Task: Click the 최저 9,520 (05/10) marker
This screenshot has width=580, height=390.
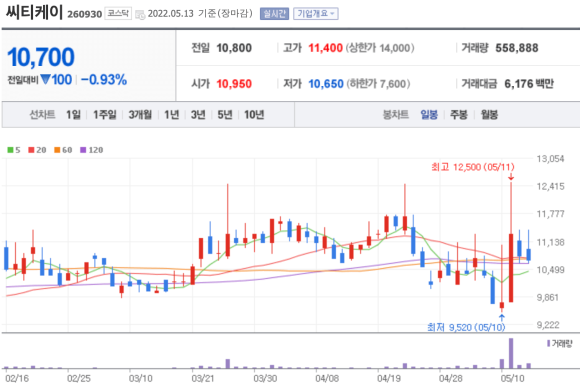Action: (466, 327)
